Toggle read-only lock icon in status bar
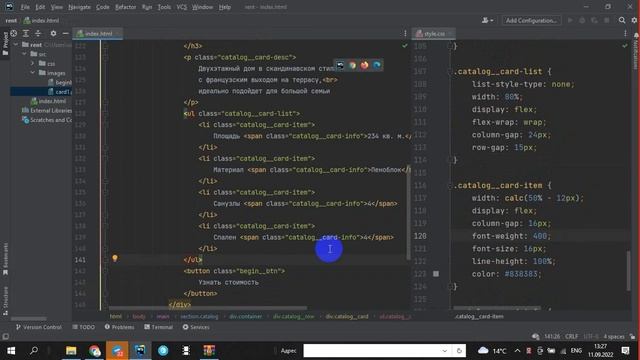The height and width of the screenshot is (360, 640). (x=632, y=337)
